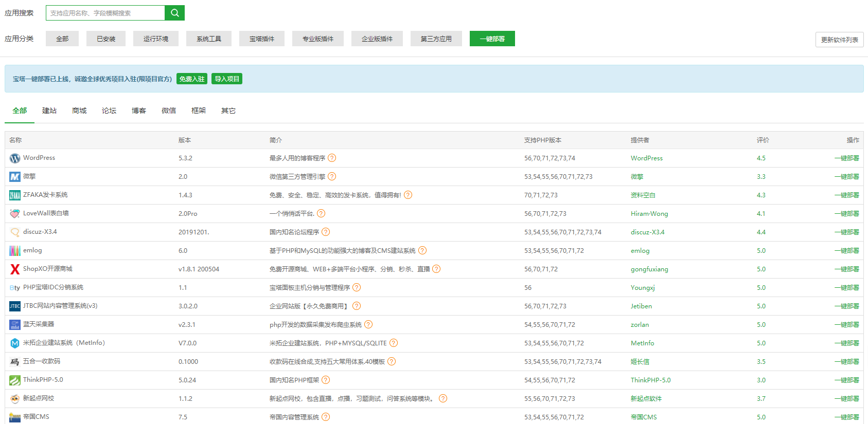Filter by 已安装 apps
Viewport: 868px width, 424px height.
(x=106, y=39)
